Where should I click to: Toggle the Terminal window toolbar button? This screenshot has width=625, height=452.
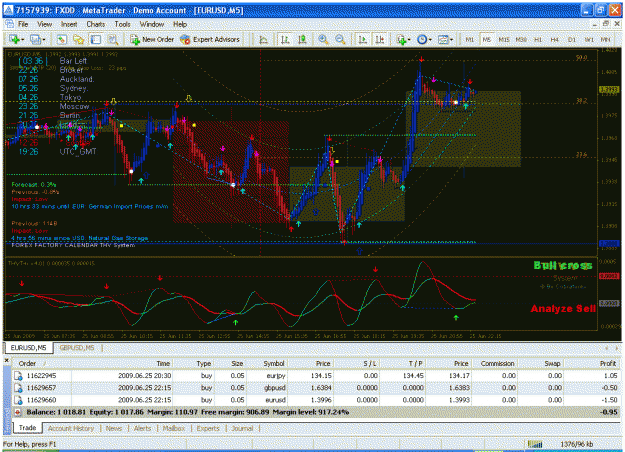[x=96, y=39]
